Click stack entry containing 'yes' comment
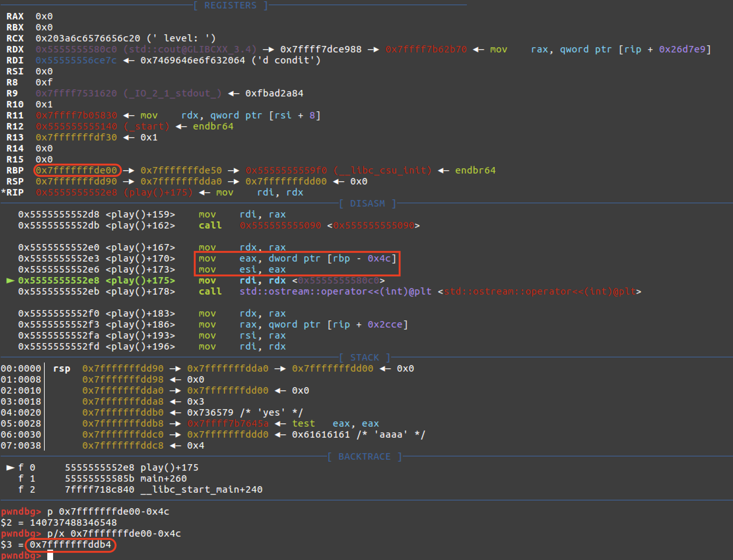 pos(245,413)
